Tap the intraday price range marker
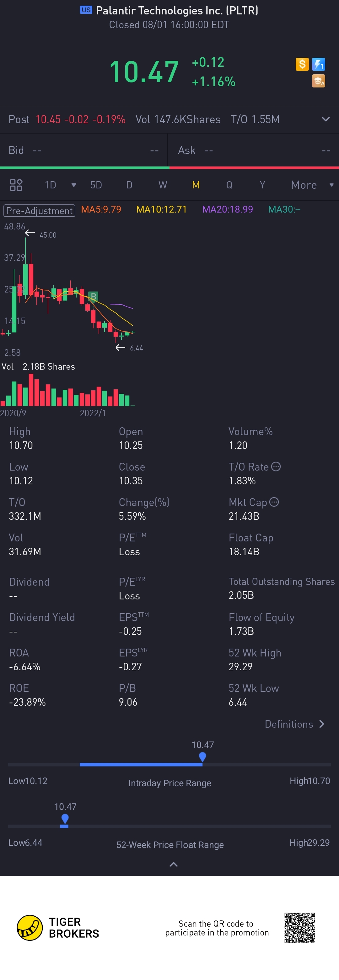This screenshot has height=980, width=339. point(203,757)
